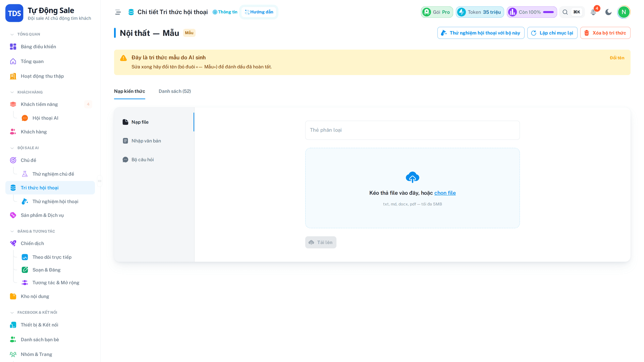Open the Hội thoại AI chat icon item
This screenshot has width=644, height=362.
tap(45, 118)
